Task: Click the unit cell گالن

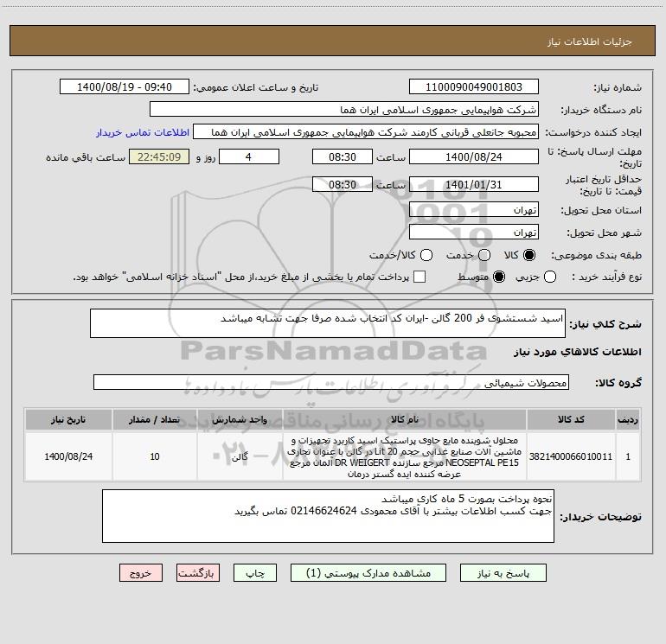Action: (240, 456)
